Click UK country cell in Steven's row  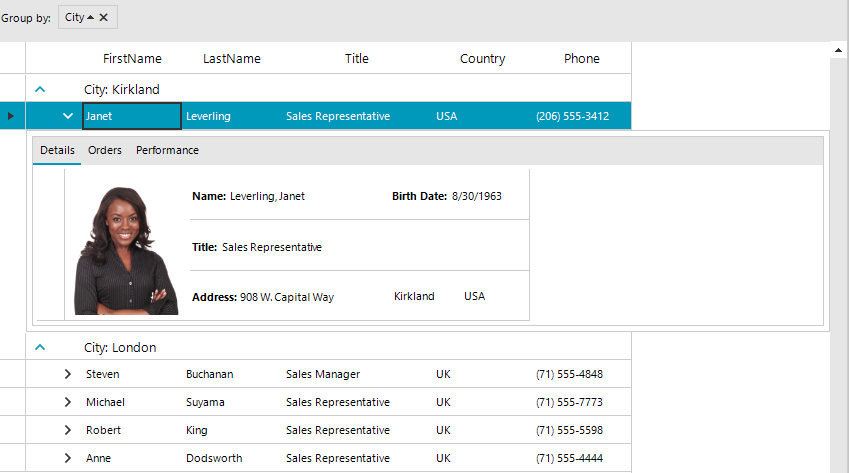point(482,374)
